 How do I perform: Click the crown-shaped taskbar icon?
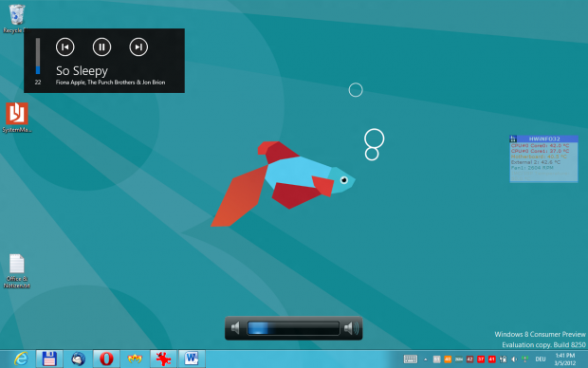135,359
